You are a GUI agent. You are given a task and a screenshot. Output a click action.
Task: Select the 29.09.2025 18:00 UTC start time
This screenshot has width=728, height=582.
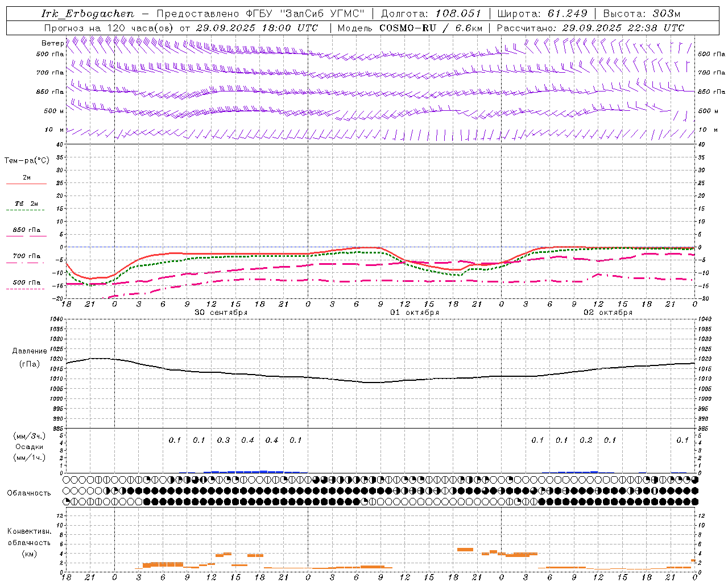[257, 28]
